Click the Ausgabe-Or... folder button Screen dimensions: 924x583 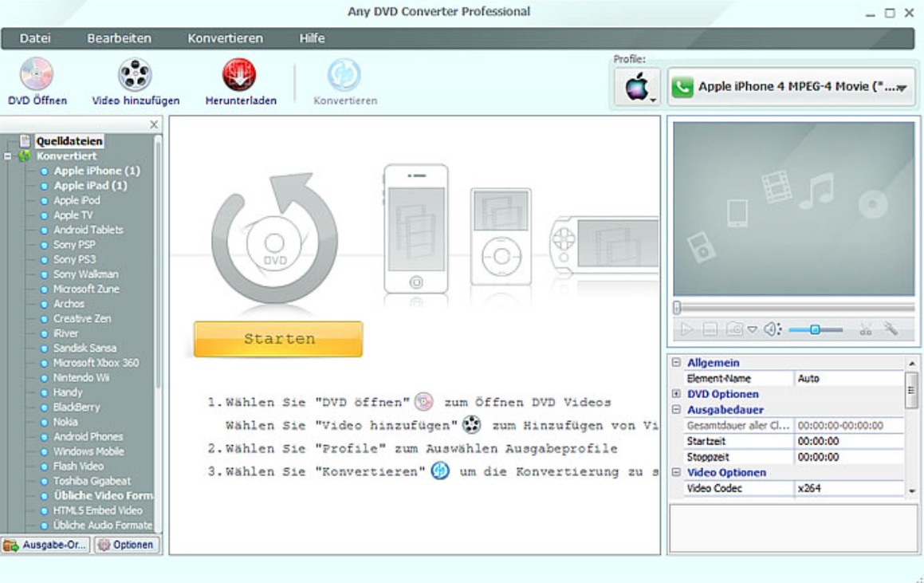pos(45,545)
